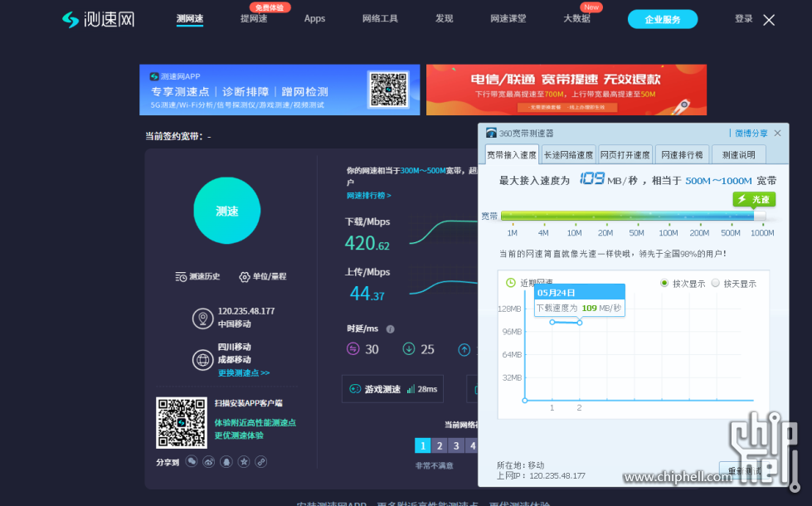Viewport: 812px width, 506px height.
Task: Click the 360宽带测速器 window icon
Action: click(x=491, y=133)
